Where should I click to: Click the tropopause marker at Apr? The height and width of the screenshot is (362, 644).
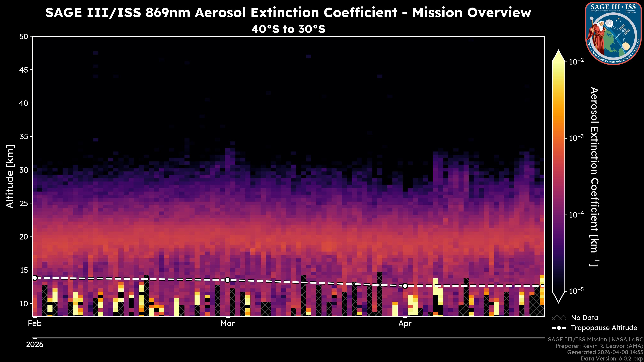tap(405, 286)
